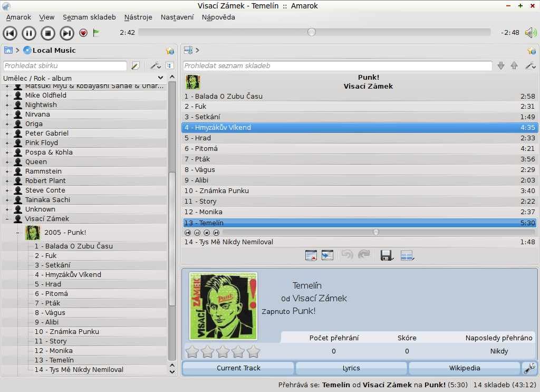Viewport: 540px width, 392px height.
Task: Save playlist with floppy disk icon
Action: [387, 255]
